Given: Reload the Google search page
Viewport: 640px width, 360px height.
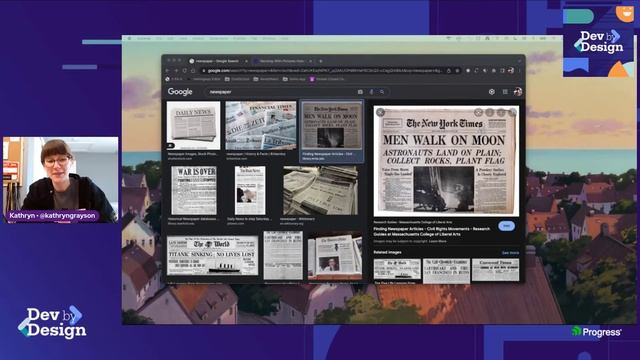Looking at the screenshot, I should click(x=184, y=71).
